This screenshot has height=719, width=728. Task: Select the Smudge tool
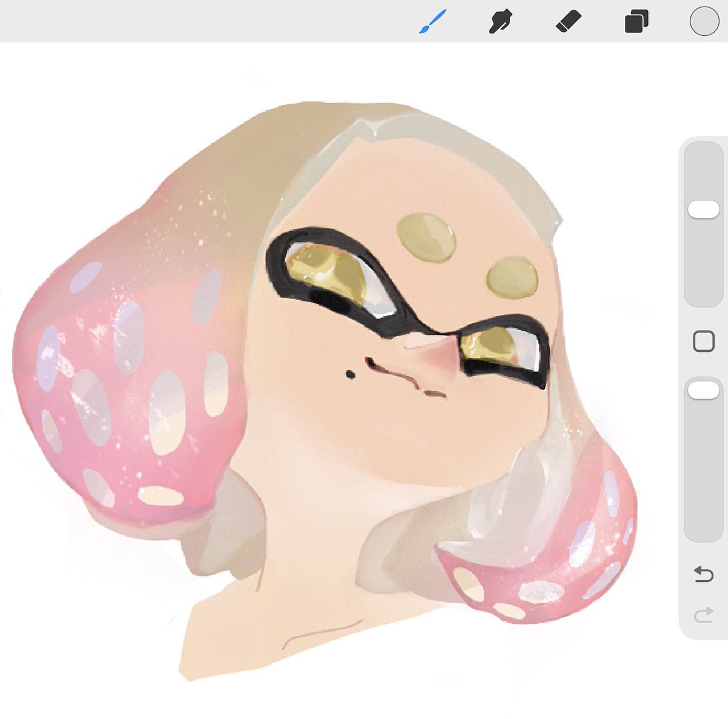[x=500, y=22]
